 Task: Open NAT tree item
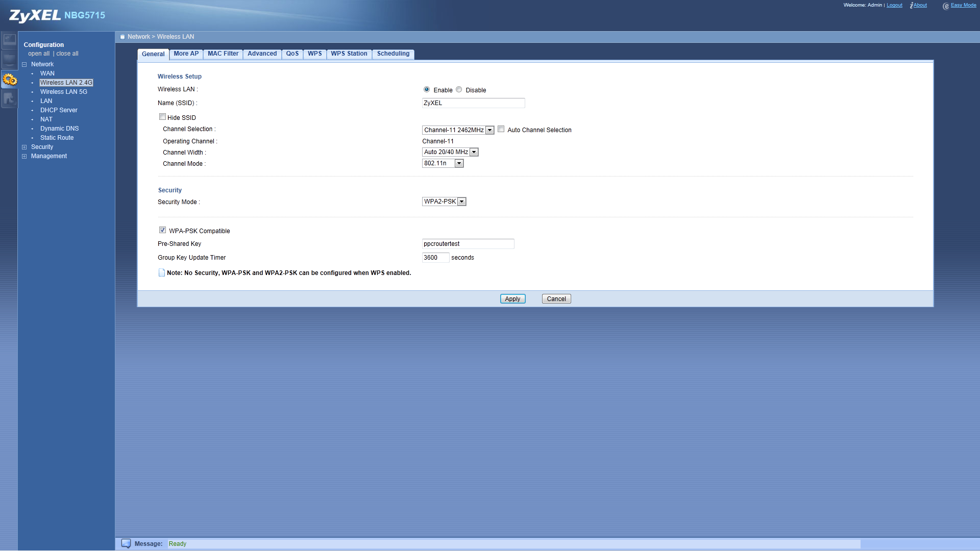[x=46, y=119]
